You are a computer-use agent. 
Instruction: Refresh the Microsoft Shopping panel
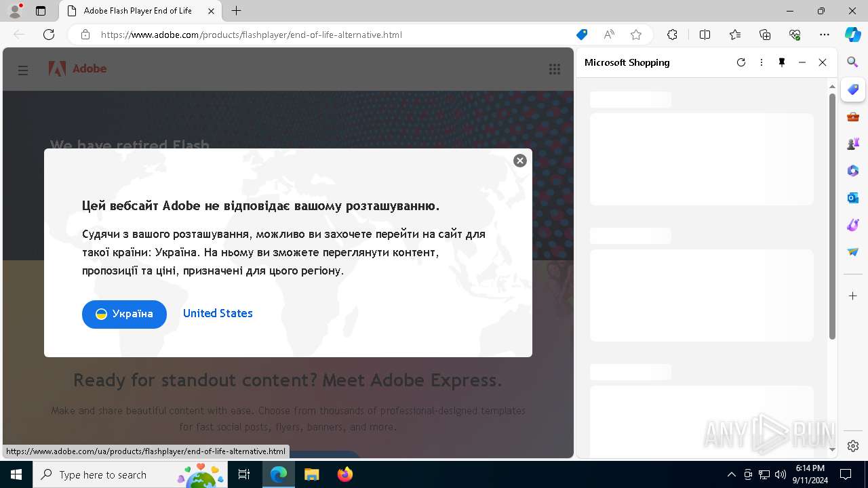[x=741, y=62]
